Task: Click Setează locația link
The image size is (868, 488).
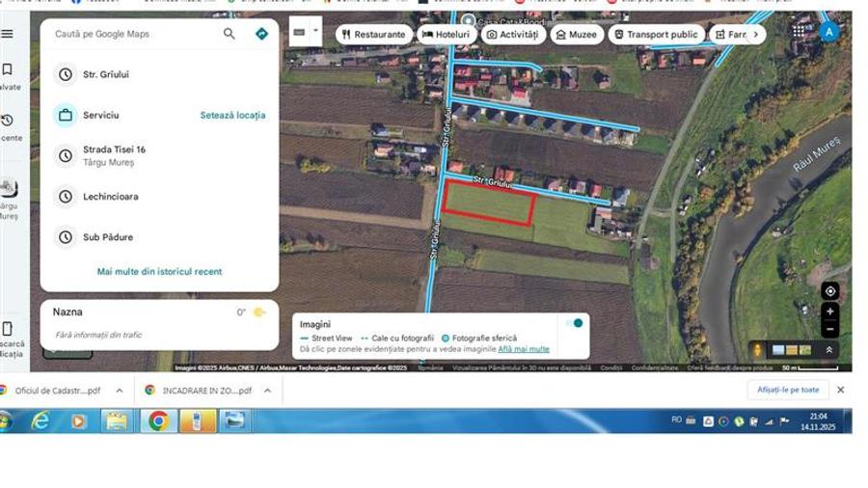Action: click(x=232, y=115)
